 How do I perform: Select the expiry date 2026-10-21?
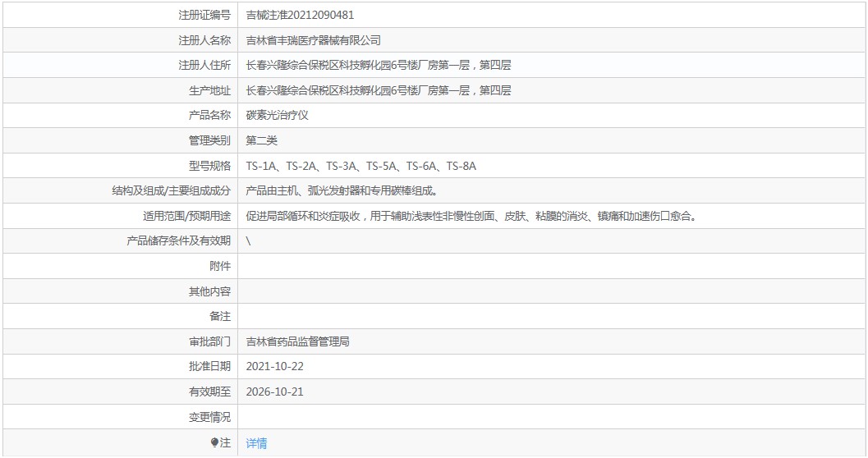[274, 392]
